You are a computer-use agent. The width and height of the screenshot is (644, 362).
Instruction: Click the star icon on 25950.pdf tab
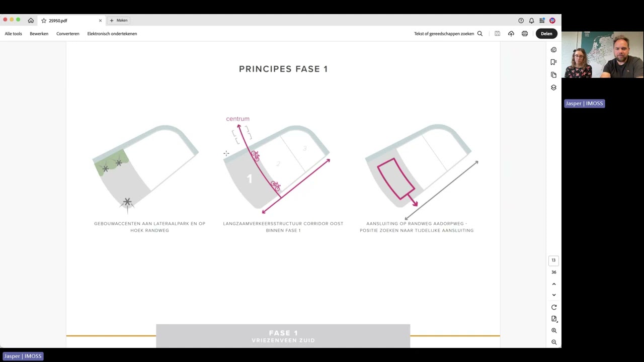coord(44,21)
